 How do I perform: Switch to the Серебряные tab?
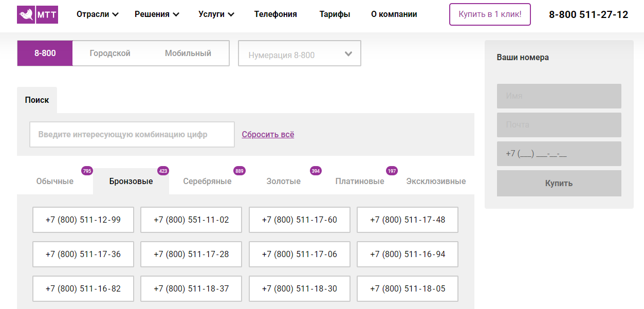(207, 181)
